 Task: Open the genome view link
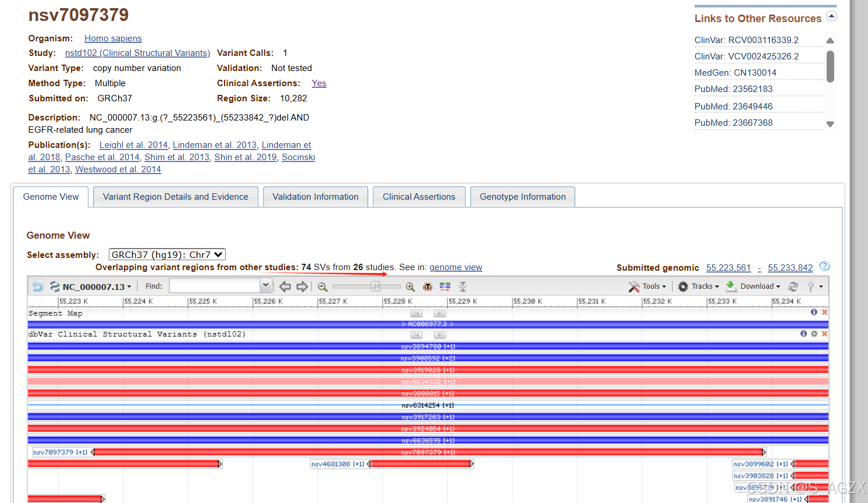coord(456,267)
